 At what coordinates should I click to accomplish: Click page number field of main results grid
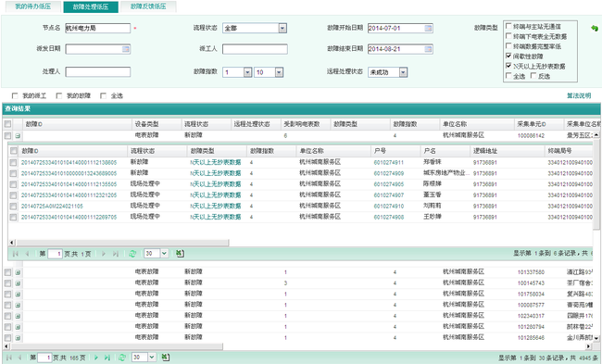(44, 358)
